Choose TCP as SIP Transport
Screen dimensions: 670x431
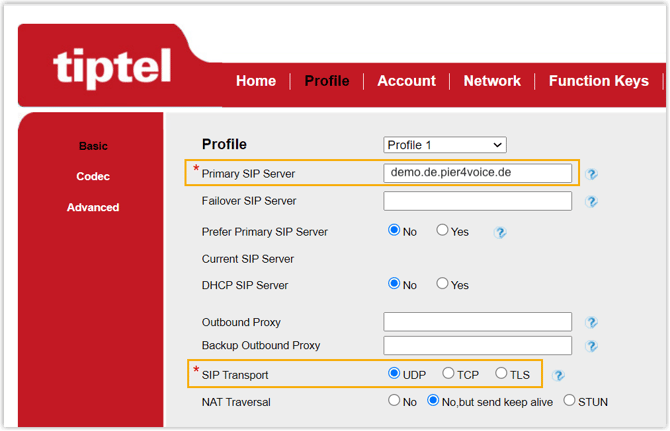[448, 375]
